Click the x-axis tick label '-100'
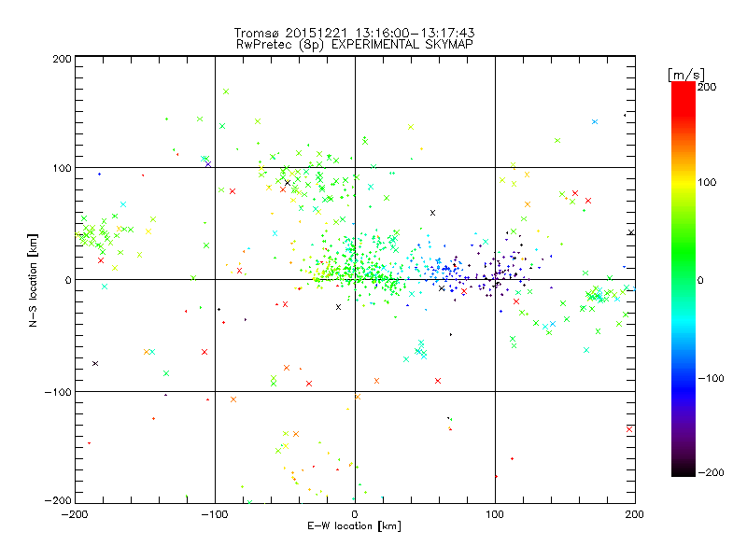Image resolution: width=747 pixels, height=560 pixels. coord(215,515)
